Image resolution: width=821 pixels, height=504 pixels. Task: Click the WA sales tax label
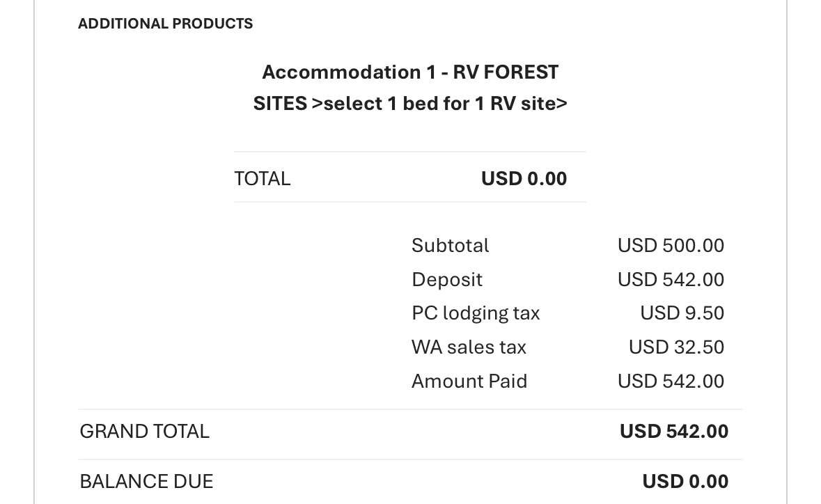click(x=469, y=347)
